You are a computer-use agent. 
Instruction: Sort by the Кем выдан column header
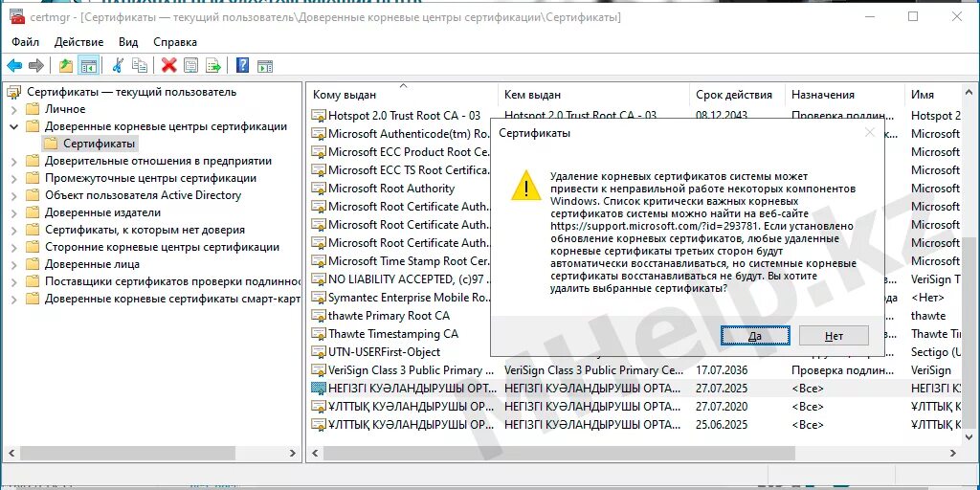tap(594, 95)
